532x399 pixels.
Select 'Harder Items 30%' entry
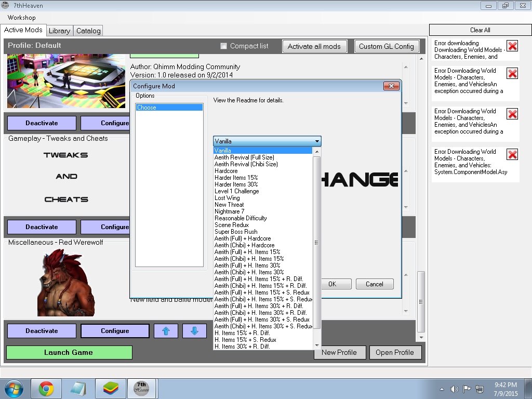pyautogui.click(x=263, y=184)
